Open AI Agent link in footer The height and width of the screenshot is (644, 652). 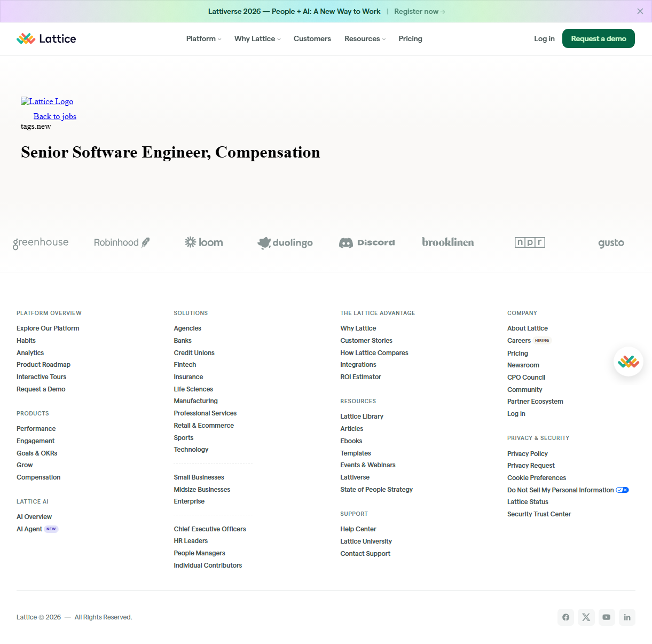click(29, 529)
